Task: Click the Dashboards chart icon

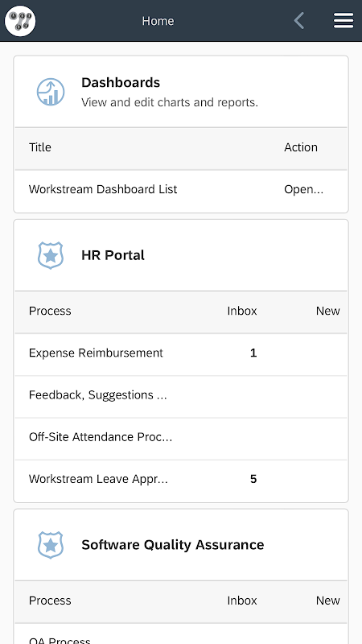Action: point(51,92)
